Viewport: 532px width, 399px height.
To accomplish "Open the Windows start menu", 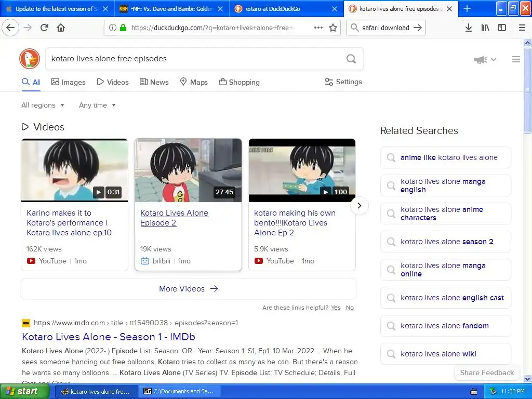I will (x=24, y=392).
